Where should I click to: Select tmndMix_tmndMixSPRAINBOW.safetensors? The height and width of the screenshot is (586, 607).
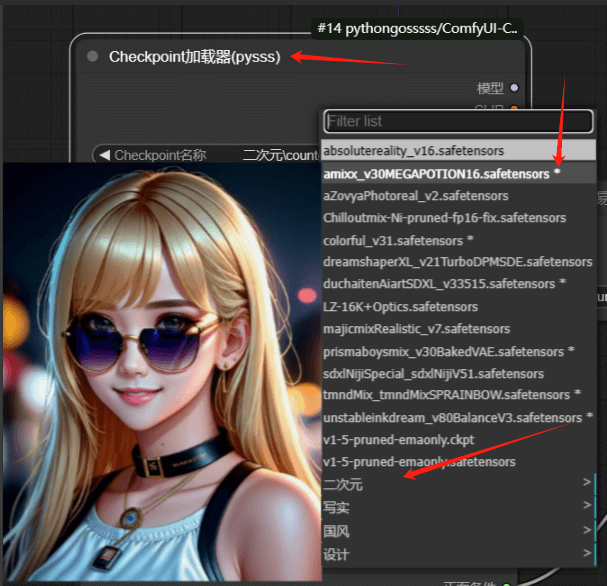click(x=458, y=395)
